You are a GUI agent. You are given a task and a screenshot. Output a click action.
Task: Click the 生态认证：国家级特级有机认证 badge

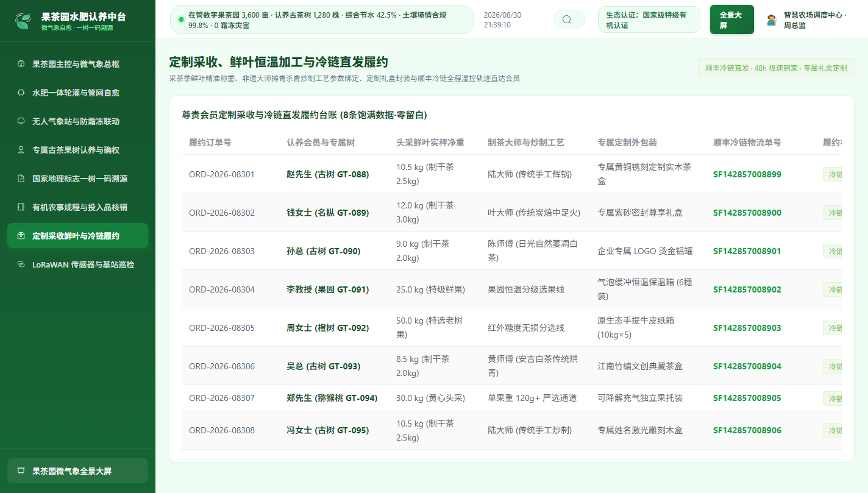pos(649,20)
